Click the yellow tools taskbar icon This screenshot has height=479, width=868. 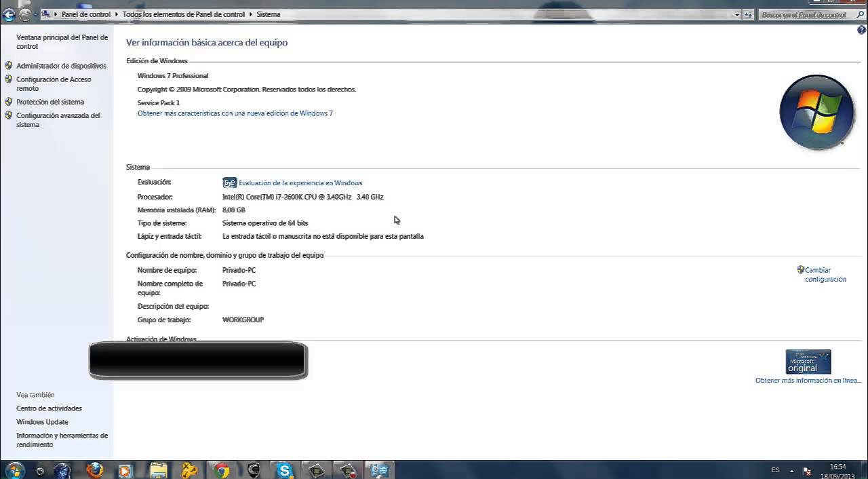(x=189, y=470)
